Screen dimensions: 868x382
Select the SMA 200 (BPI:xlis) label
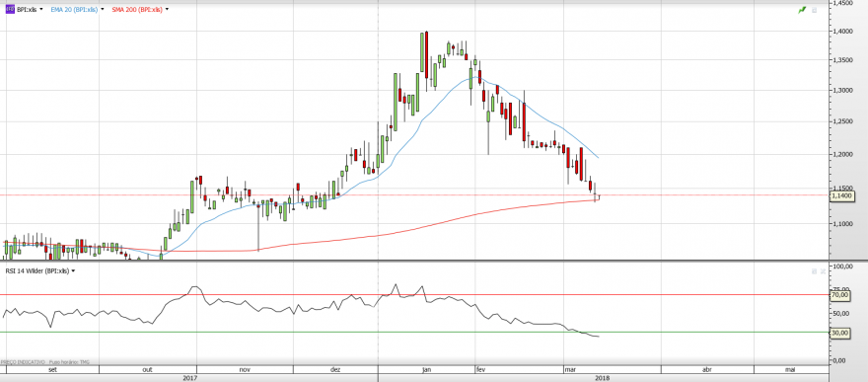pos(138,10)
